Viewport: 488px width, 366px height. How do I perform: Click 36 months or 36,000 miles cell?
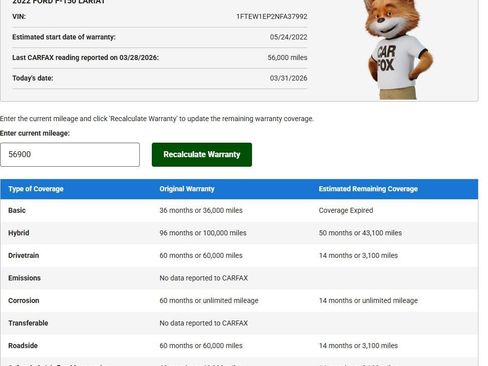tap(201, 210)
